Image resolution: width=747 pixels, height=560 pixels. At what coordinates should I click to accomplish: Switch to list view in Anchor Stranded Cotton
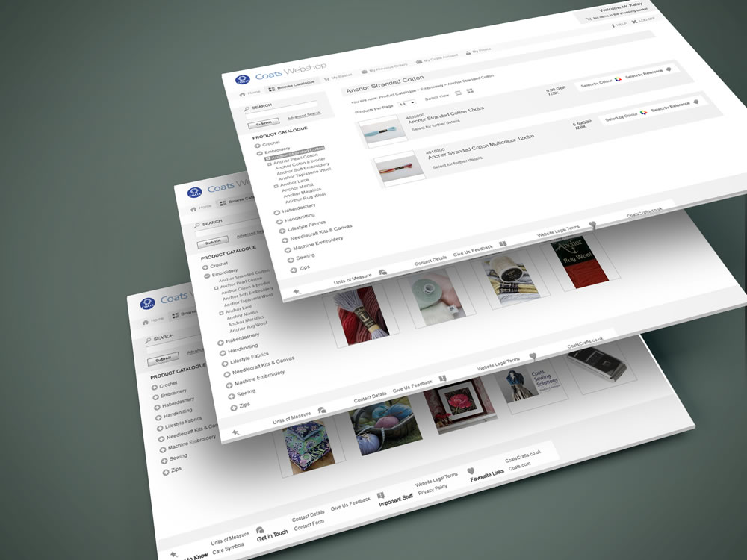(458, 93)
